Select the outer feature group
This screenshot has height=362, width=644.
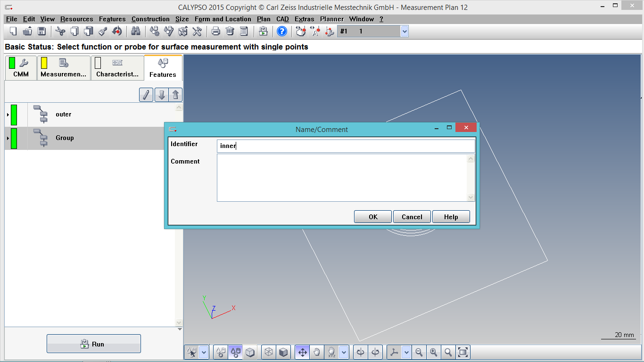point(90,115)
